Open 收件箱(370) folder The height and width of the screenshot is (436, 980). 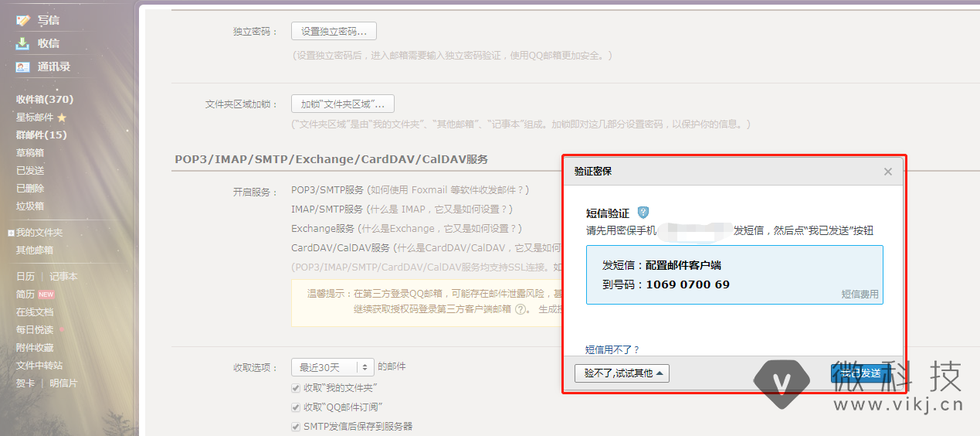(45, 99)
